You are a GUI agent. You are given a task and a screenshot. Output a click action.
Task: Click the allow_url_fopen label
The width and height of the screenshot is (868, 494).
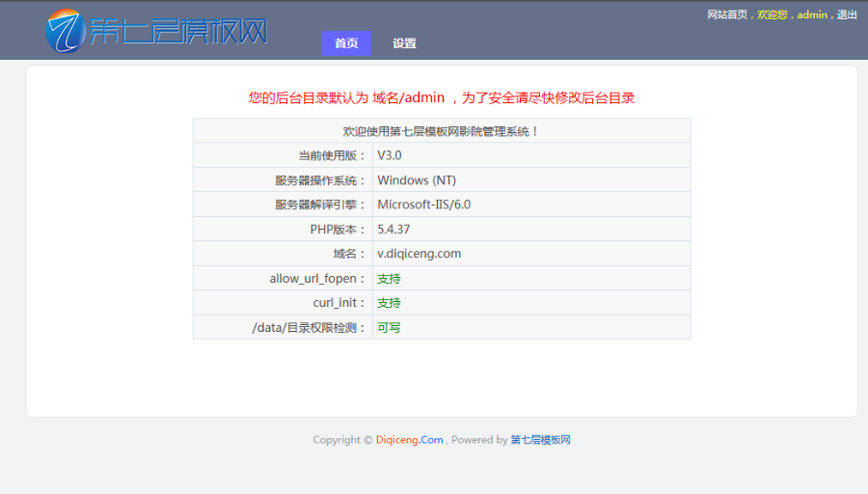pyautogui.click(x=317, y=279)
